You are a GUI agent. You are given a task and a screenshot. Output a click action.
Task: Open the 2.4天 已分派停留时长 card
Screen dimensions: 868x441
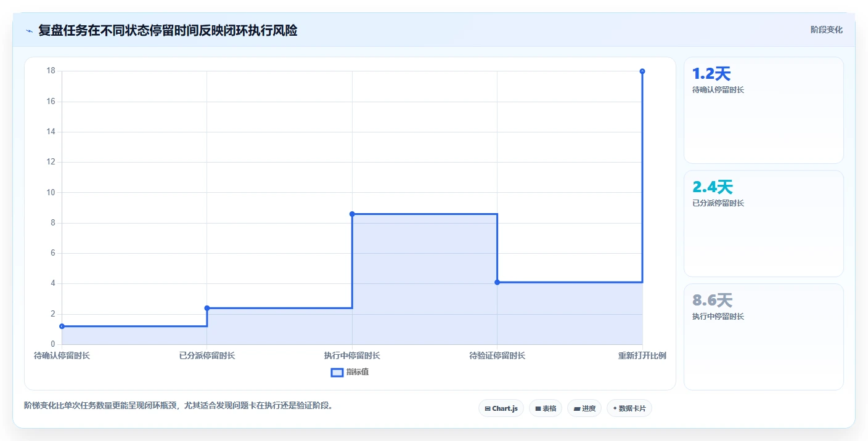tap(763, 224)
